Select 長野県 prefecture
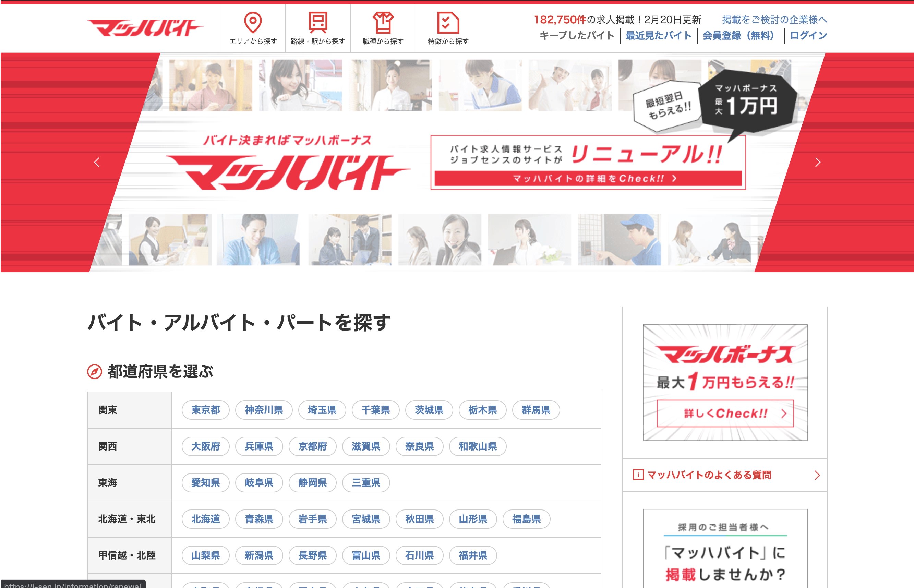This screenshot has width=914, height=588. [312, 555]
